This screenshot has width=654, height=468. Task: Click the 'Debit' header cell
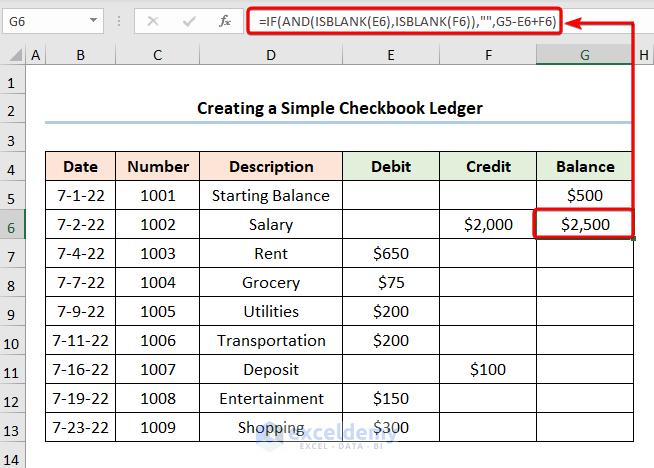coord(391,166)
